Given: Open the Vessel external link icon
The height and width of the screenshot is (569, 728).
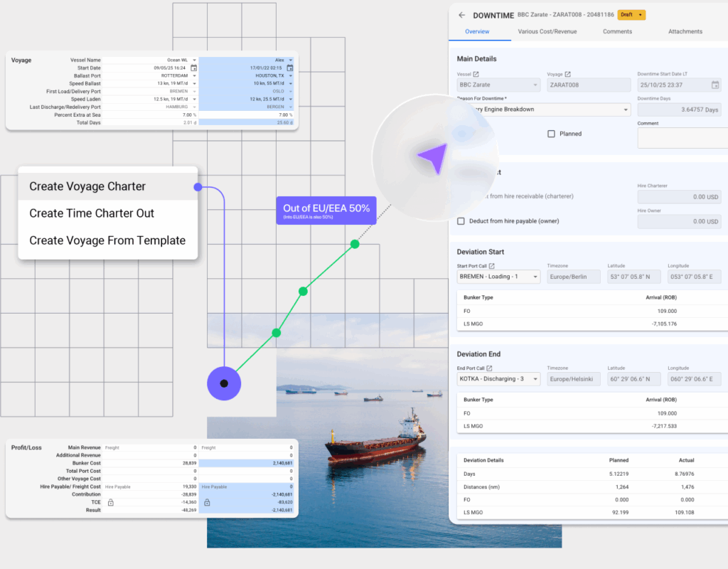Looking at the screenshot, I should [x=476, y=74].
